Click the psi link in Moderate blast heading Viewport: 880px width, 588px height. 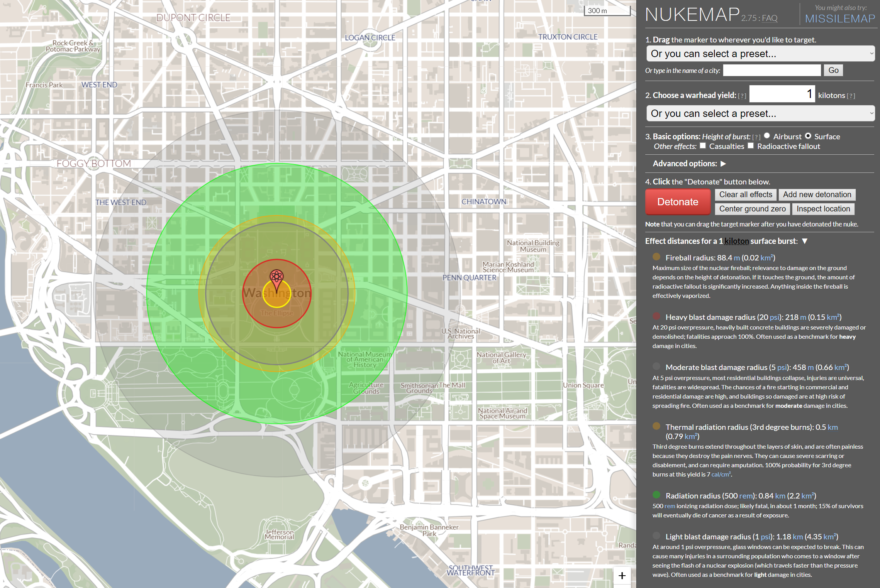pyautogui.click(x=782, y=367)
